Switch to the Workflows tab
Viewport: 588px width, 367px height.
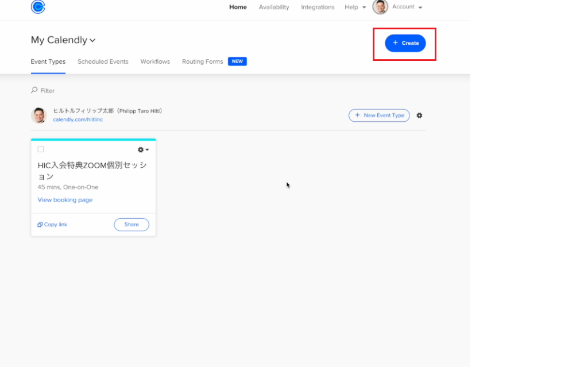pyautogui.click(x=155, y=61)
